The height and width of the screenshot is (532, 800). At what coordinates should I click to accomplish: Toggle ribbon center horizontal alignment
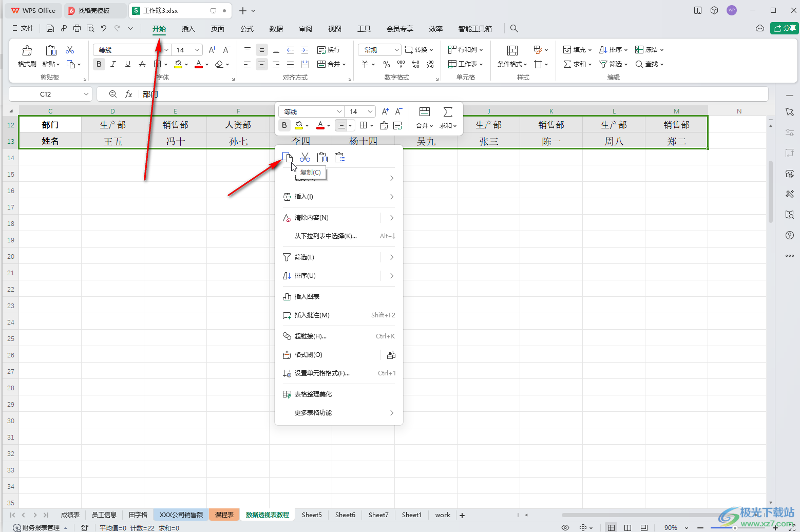click(x=262, y=64)
